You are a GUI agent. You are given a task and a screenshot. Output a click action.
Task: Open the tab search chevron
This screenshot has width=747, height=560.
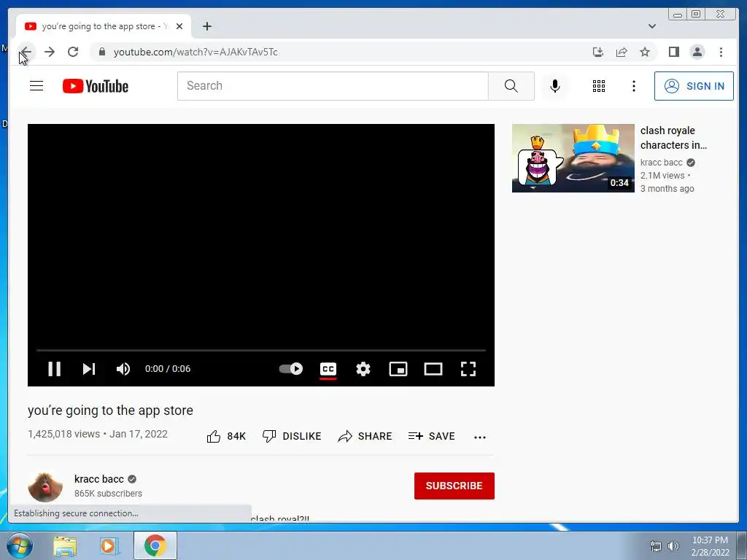[x=652, y=26]
